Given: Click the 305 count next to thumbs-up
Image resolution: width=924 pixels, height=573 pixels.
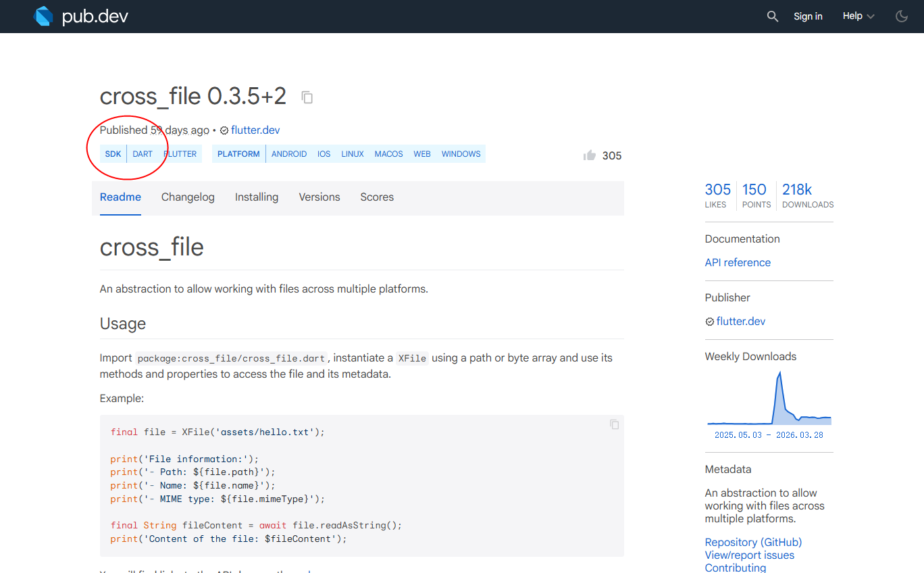Looking at the screenshot, I should [612, 156].
